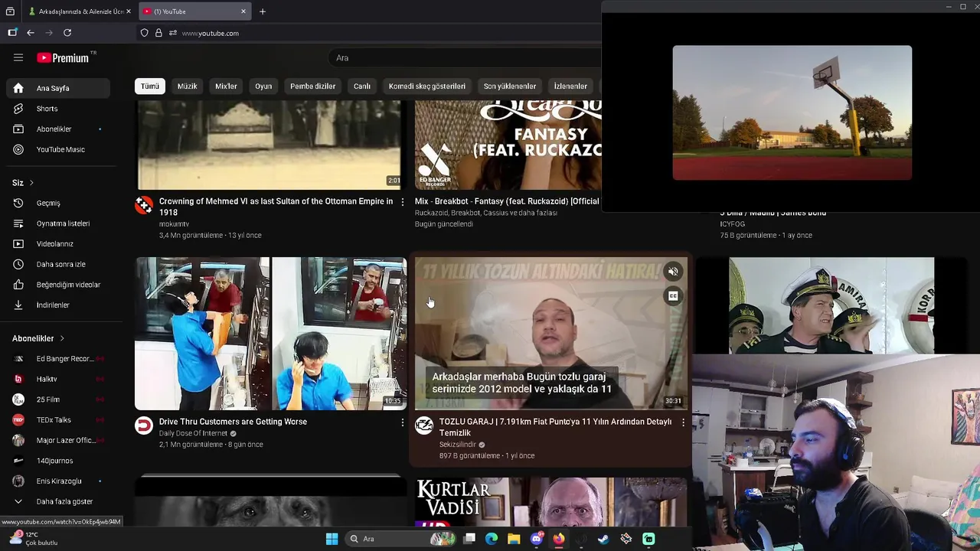Open 25 Film channel subscription
The height and width of the screenshot is (551, 980).
58,399
